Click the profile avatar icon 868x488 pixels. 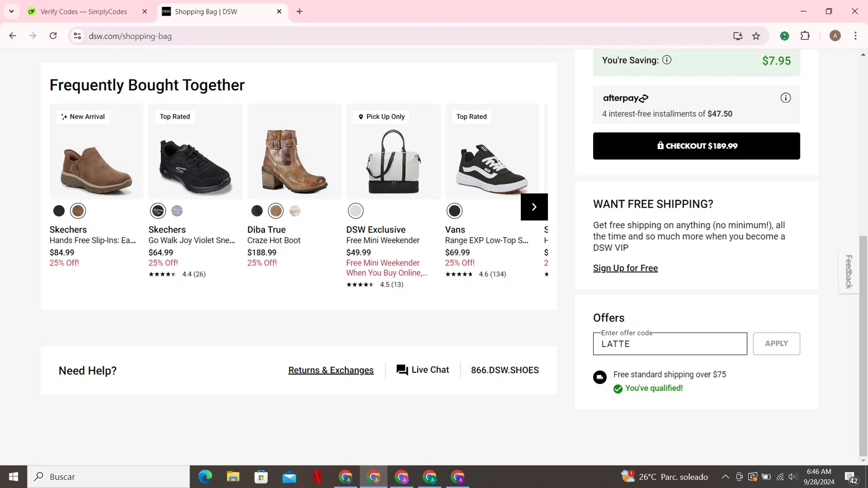pyautogui.click(x=835, y=36)
